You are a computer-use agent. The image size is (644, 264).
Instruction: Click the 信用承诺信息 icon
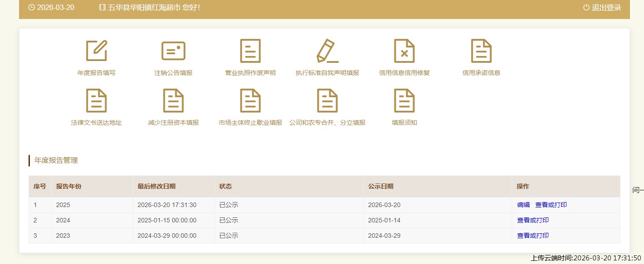pyautogui.click(x=481, y=51)
